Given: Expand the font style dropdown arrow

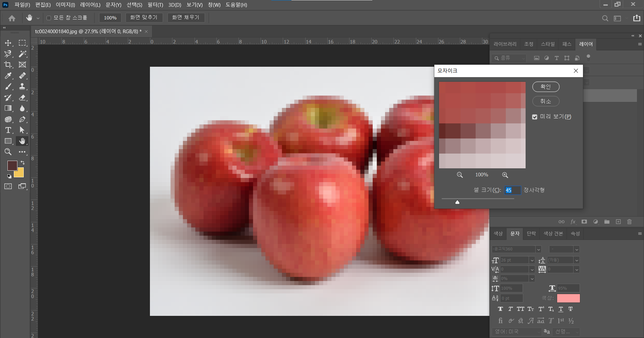Looking at the screenshot, I should pyautogui.click(x=577, y=249).
